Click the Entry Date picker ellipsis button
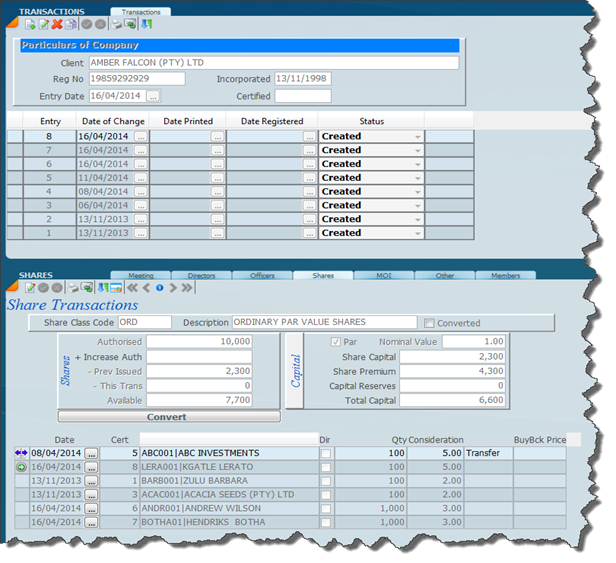This screenshot has height=563, width=616. (153, 97)
